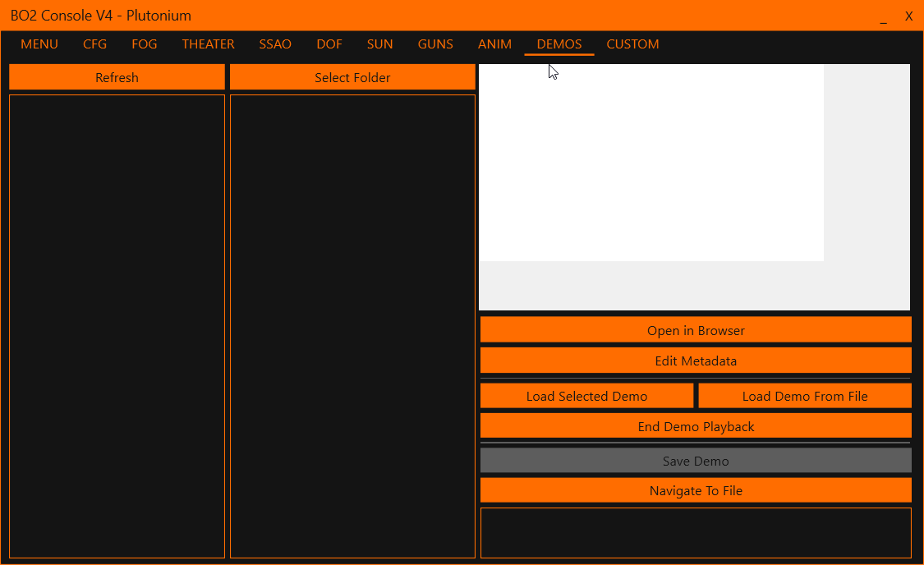924x565 pixels.
Task: Switch to the CFG tab
Action: (x=95, y=44)
